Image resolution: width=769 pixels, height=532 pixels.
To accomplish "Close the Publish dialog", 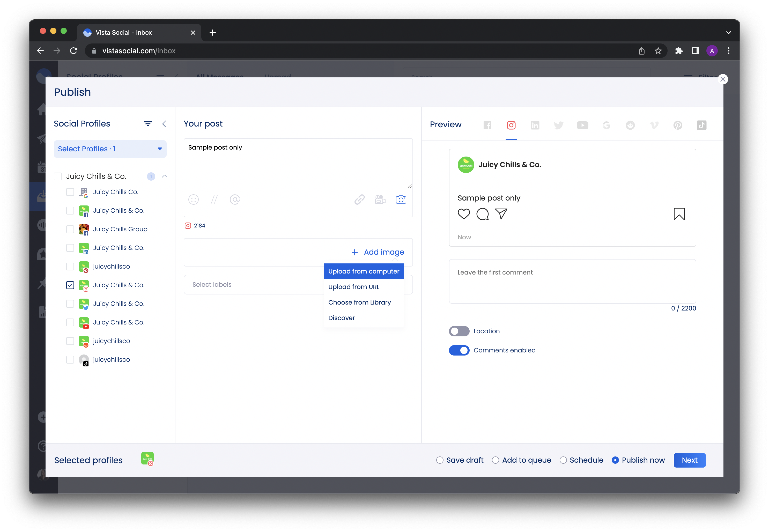I will pos(723,79).
